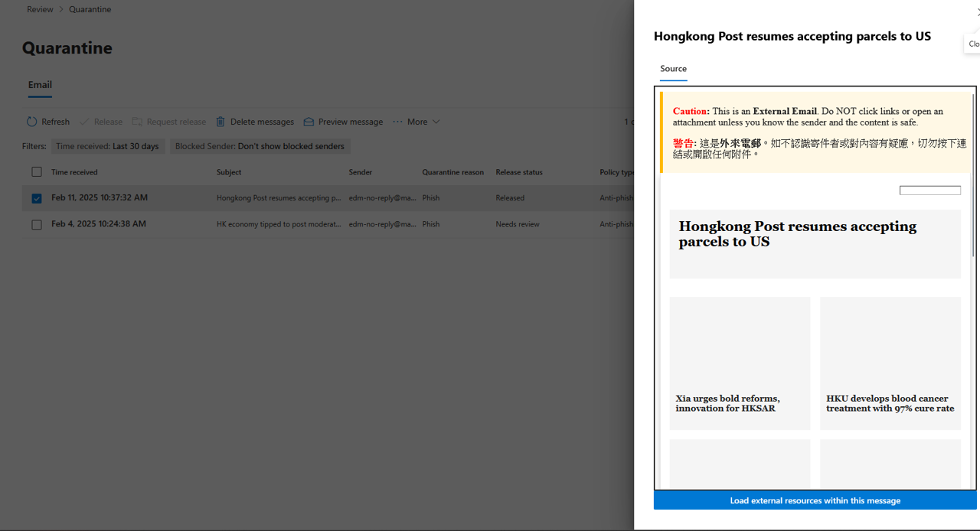
Task: Click the 'Needs review' status cell
Action: tap(518, 224)
